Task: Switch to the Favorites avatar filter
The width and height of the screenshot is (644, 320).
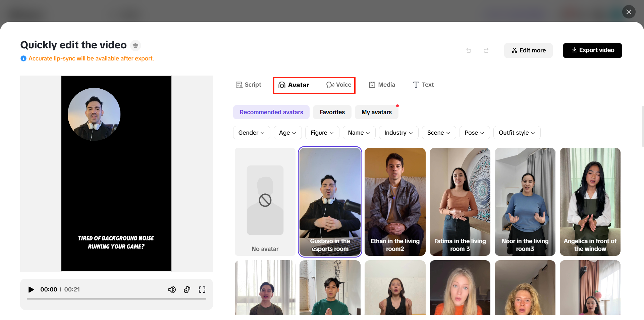Action: click(x=332, y=112)
